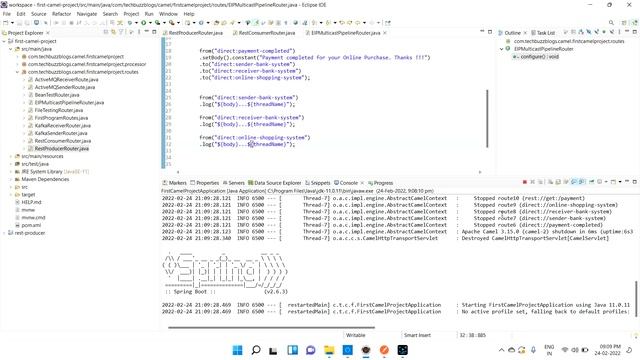This screenshot has height=360, width=640.
Task: Collapse the com.techbuzzblogs.camel.firstcamelproject.routes package
Action: point(17,72)
